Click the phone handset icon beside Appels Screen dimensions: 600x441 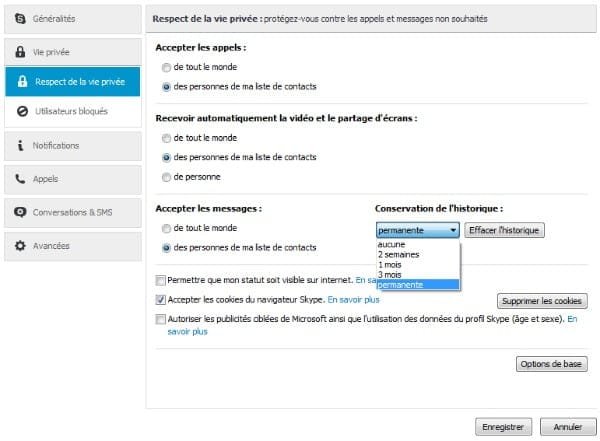coord(20,178)
